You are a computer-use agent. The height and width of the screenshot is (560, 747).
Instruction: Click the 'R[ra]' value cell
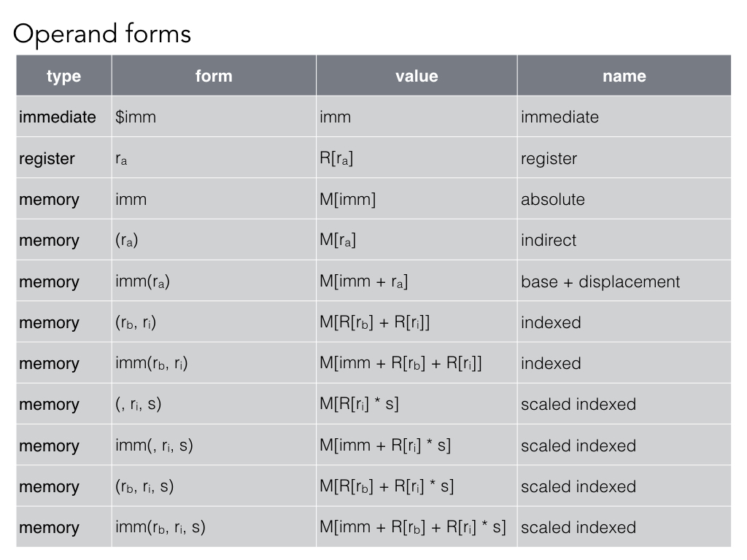[336, 158]
